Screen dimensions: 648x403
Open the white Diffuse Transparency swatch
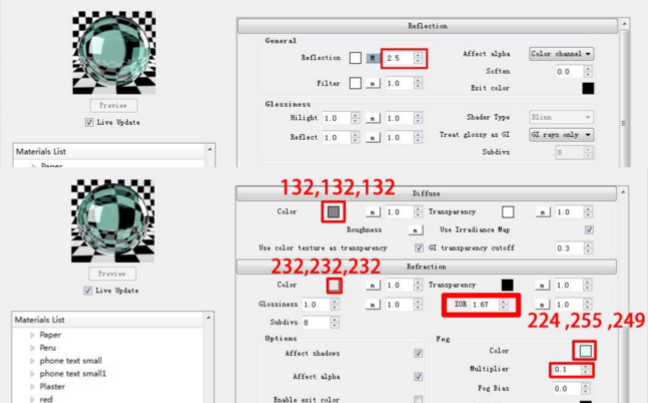tap(508, 212)
